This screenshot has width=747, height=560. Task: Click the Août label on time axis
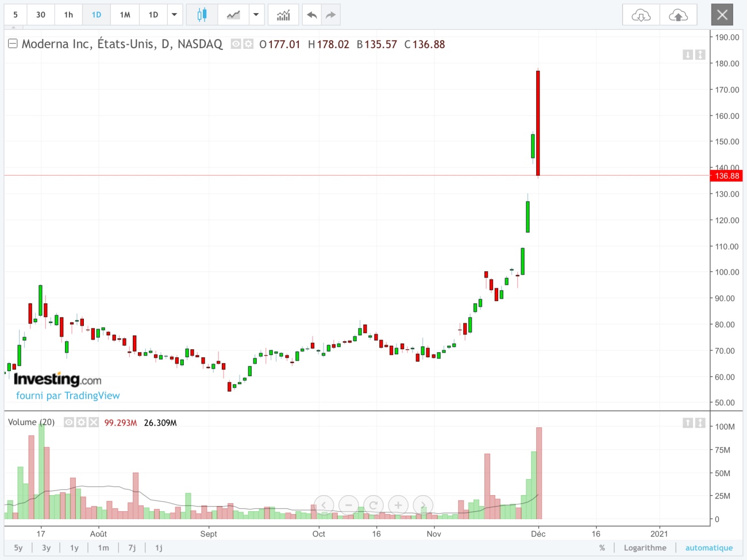click(98, 534)
